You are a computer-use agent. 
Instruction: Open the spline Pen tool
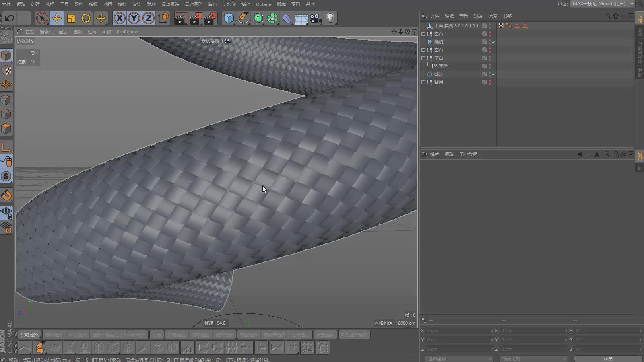tap(243, 18)
